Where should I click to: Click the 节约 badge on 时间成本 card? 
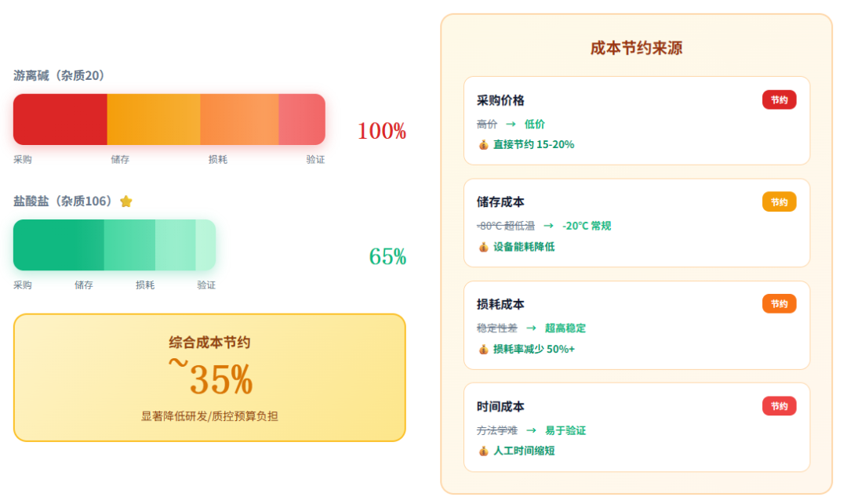click(779, 406)
